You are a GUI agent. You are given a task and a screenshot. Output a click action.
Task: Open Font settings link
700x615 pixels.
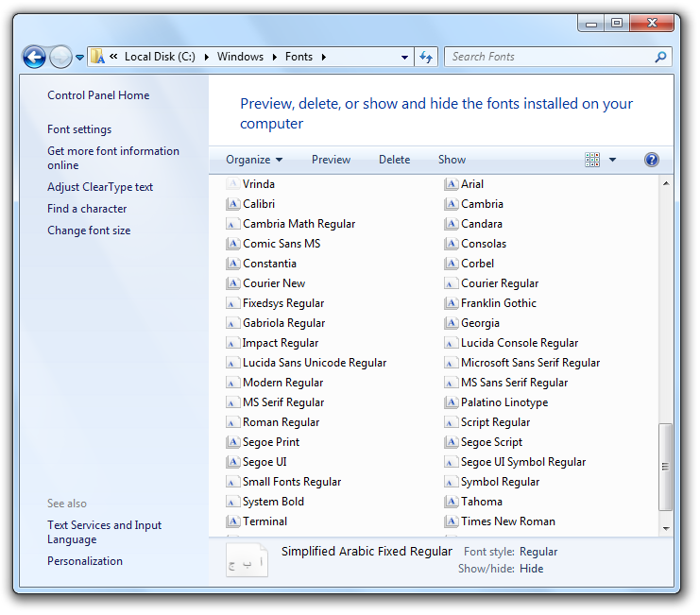[79, 129]
